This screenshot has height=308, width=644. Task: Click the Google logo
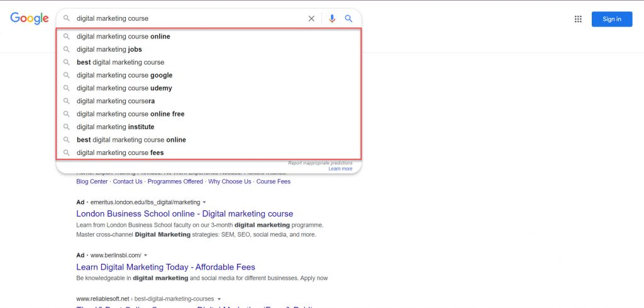point(30,18)
